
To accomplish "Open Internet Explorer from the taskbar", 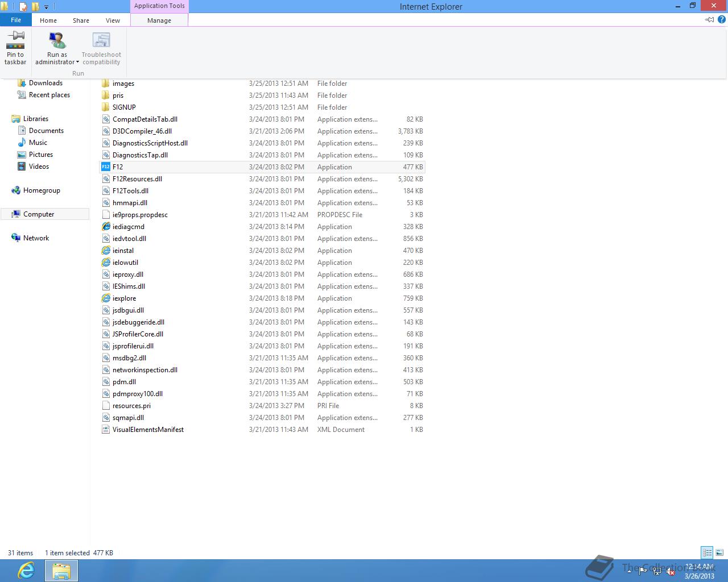I will [x=26, y=571].
